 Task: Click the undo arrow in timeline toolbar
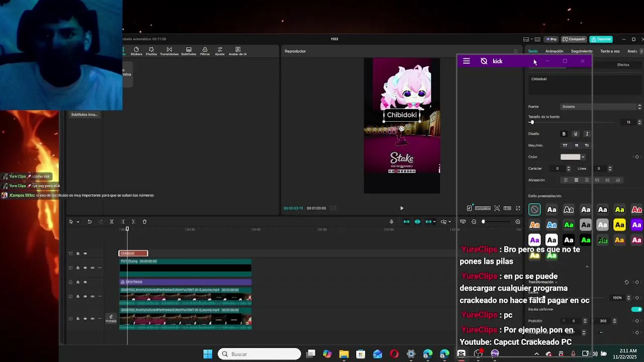[x=90, y=222]
